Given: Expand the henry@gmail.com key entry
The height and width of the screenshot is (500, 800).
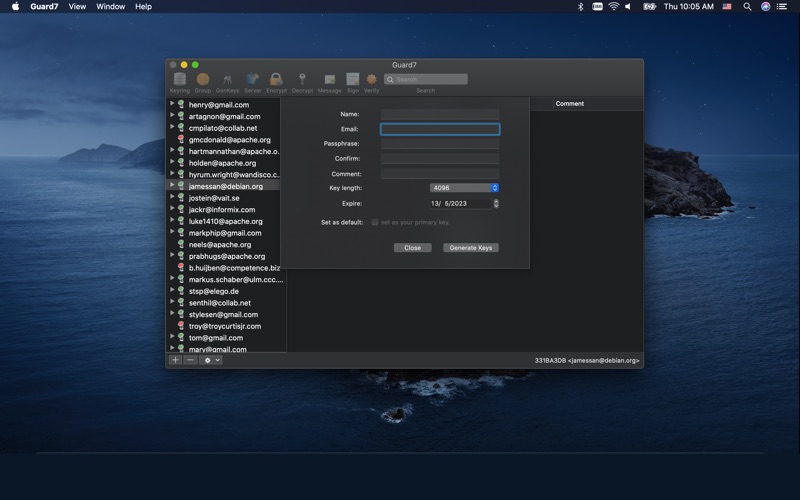Looking at the screenshot, I should coord(172,104).
